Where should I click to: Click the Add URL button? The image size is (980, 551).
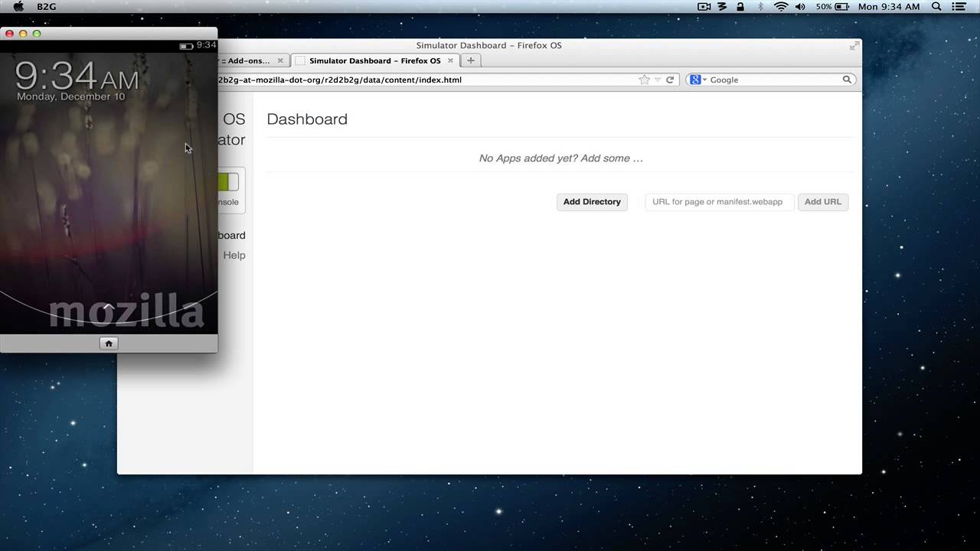point(823,202)
